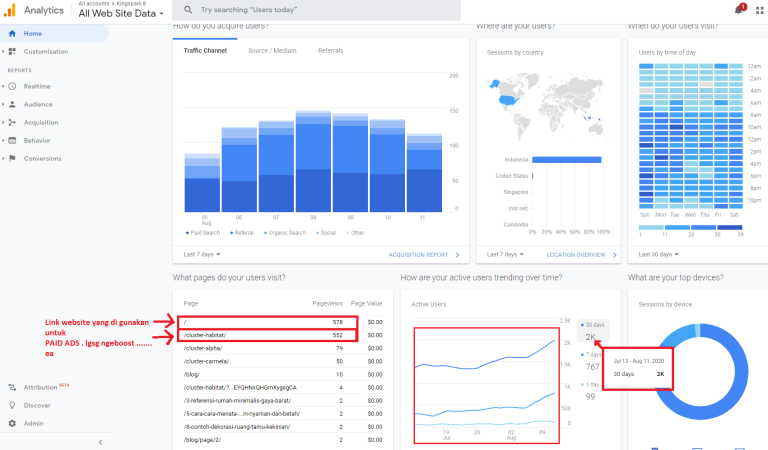Select the Acquisition icon in the sidebar
The height and width of the screenshot is (450, 768).
tap(12, 122)
